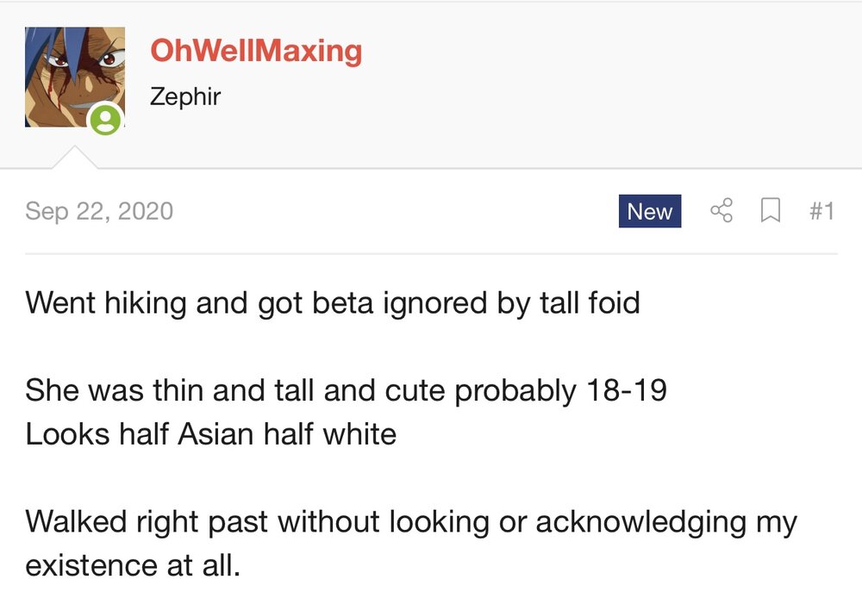Bookmark this post with the bookmark icon

click(770, 210)
